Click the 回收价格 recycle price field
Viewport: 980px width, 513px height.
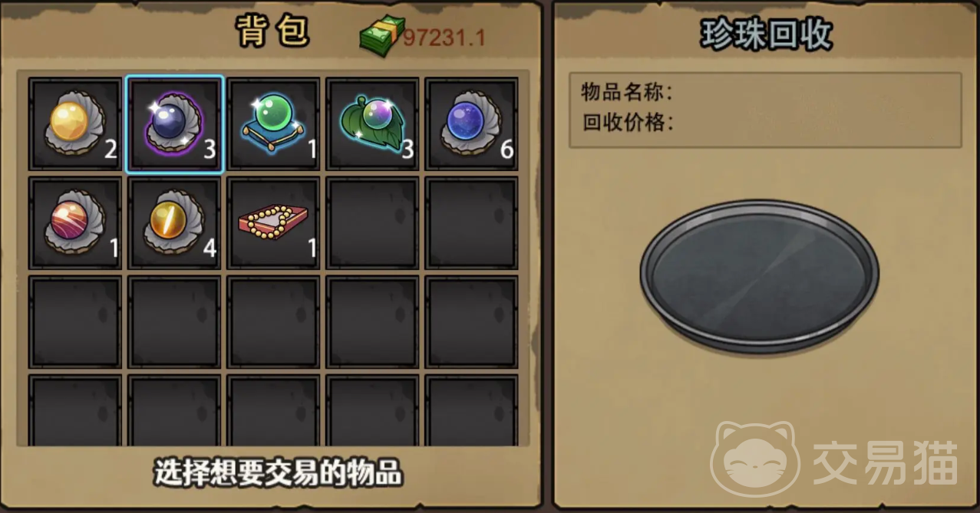(765, 123)
